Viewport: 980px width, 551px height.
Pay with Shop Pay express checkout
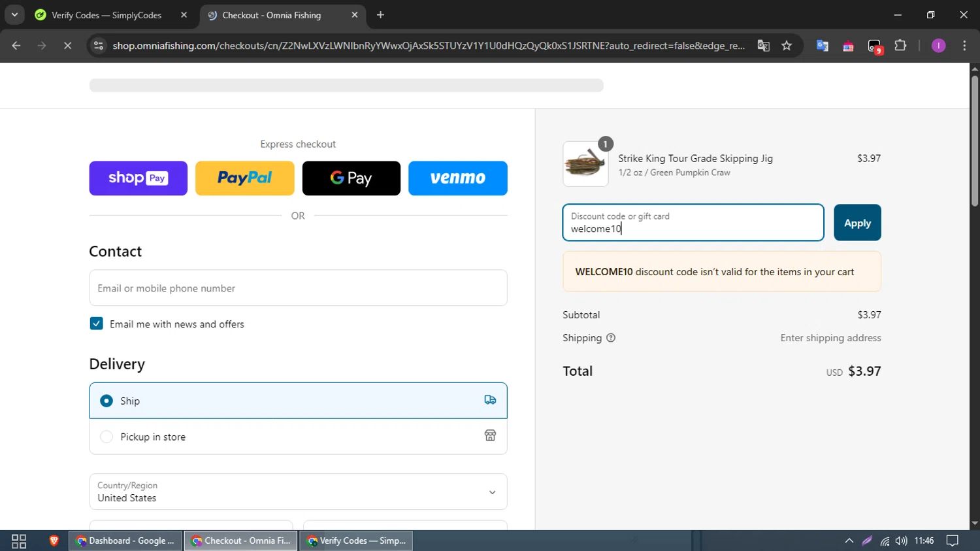[139, 178]
